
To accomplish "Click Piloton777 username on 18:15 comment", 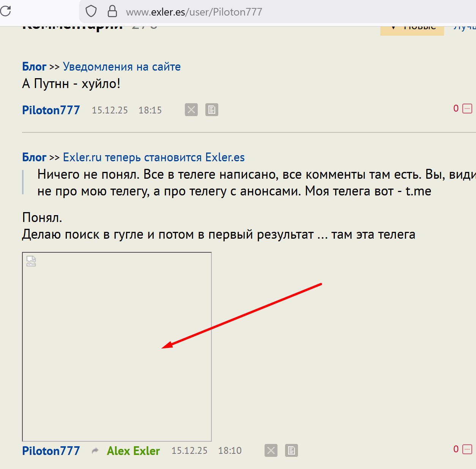I will (51, 110).
